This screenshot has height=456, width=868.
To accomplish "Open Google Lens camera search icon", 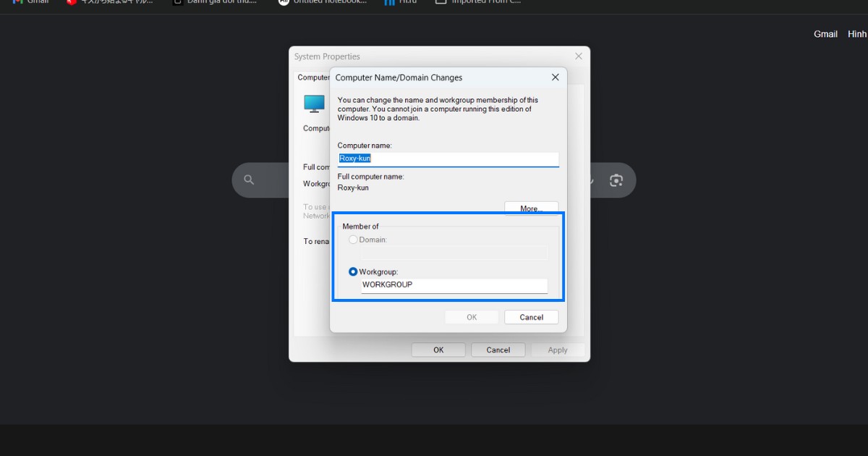I will (x=616, y=180).
